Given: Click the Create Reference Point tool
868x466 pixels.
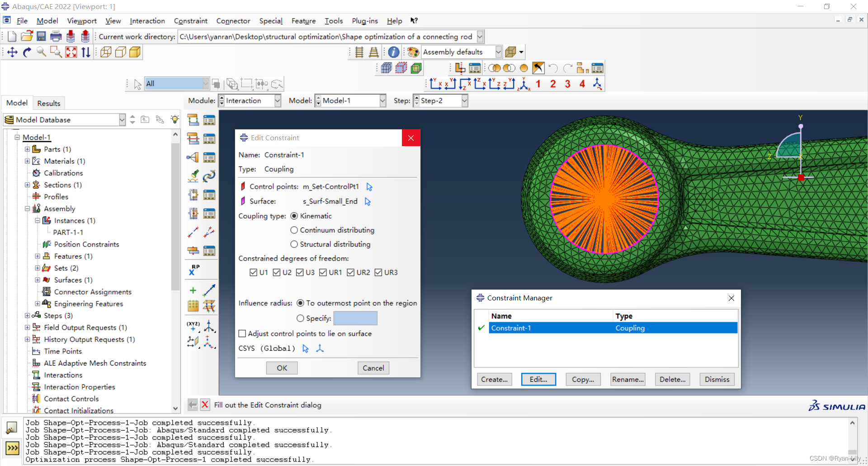Looking at the screenshot, I should tap(193, 270).
